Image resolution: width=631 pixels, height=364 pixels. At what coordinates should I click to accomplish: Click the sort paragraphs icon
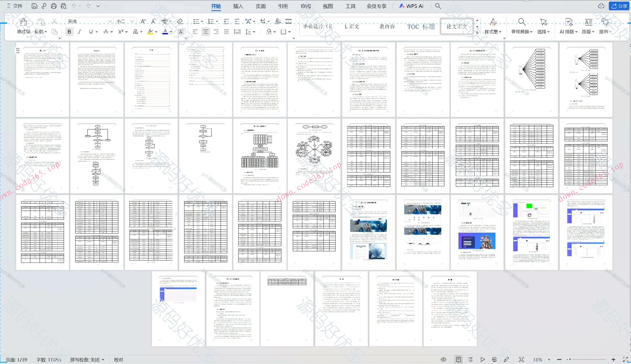click(278, 21)
